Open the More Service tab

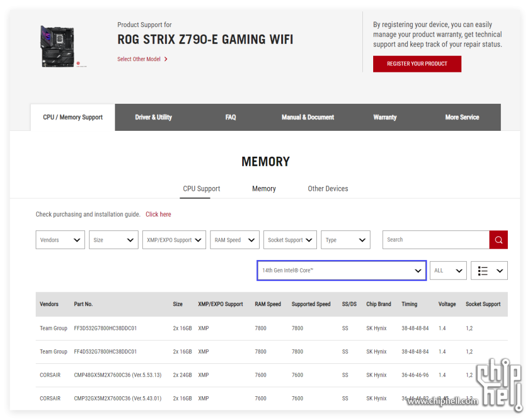point(462,117)
